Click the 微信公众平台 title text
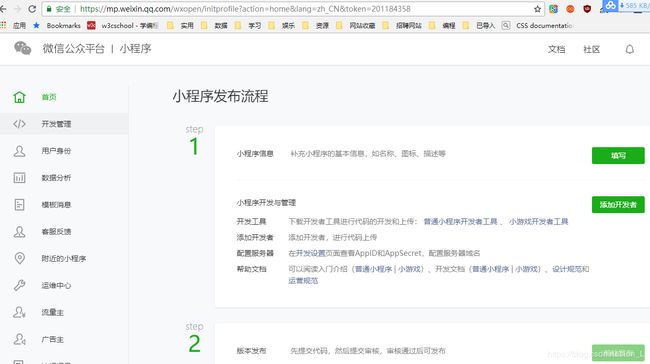This screenshot has height=364, width=650. click(73, 49)
